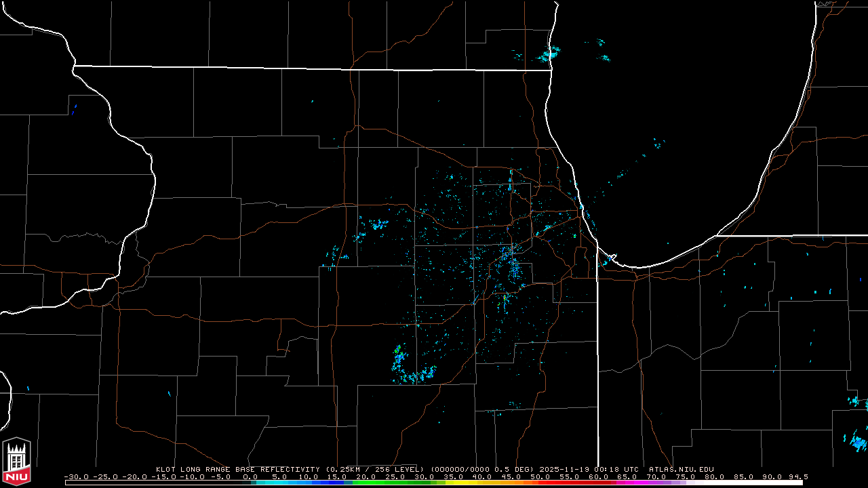Click the red 50 dBZ section of color bar
Image resolution: width=868 pixels, height=488 pixels.
click(x=540, y=483)
